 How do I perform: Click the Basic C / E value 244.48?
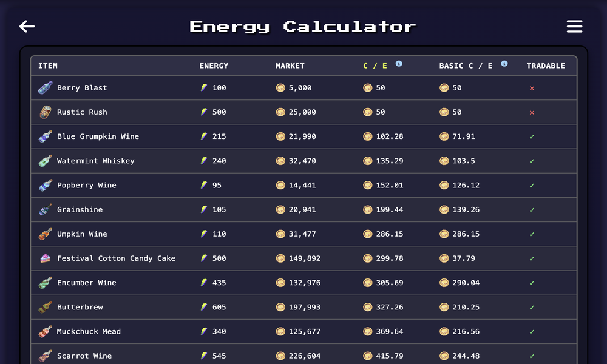coord(466,356)
